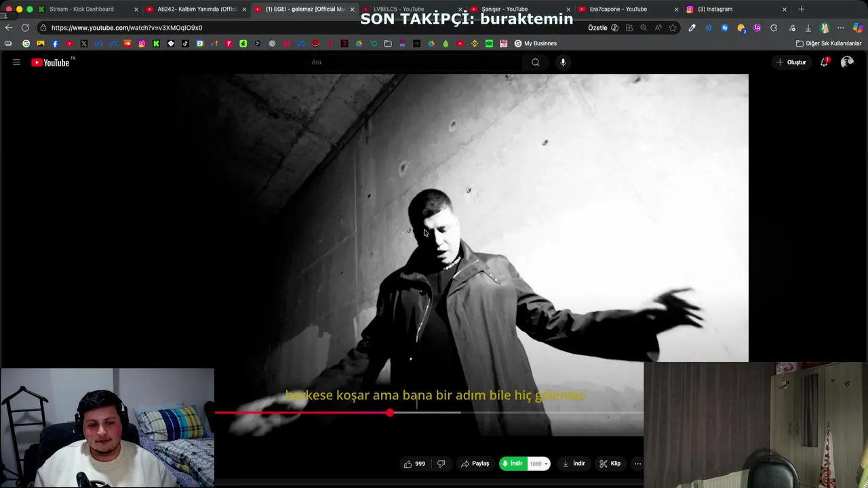
Task: Close the Instagram tab
Action: pyautogui.click(x=785, y=9)
